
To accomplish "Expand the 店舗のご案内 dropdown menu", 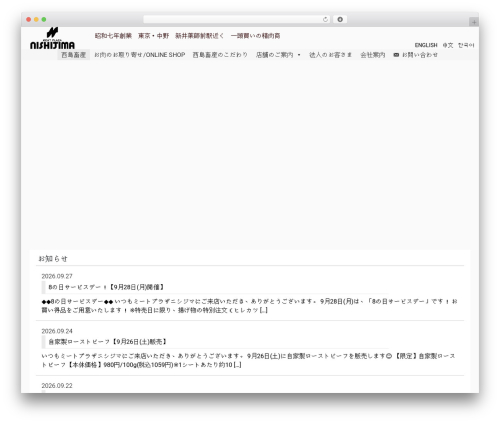I will pyautogui.click(x=278, y=55).
